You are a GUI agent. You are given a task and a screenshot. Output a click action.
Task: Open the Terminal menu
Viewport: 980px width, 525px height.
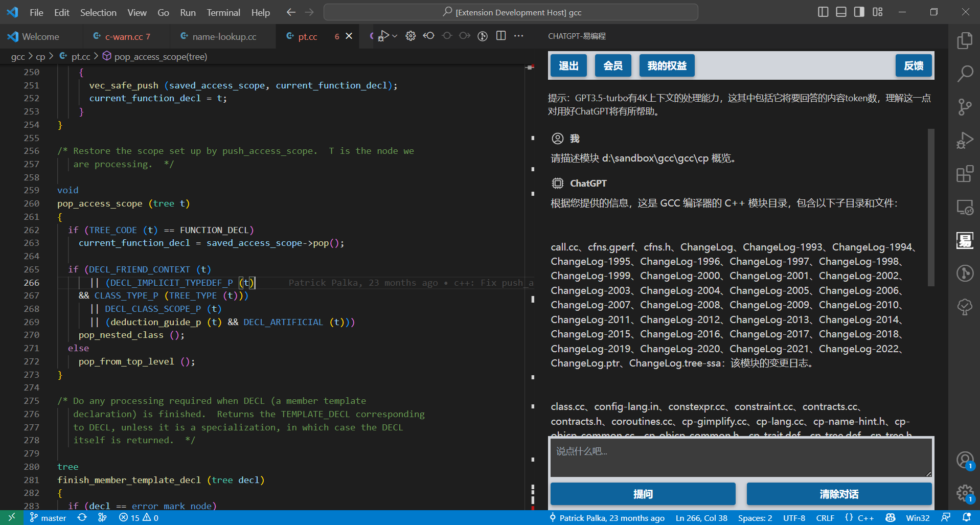(x=223, y=12)
